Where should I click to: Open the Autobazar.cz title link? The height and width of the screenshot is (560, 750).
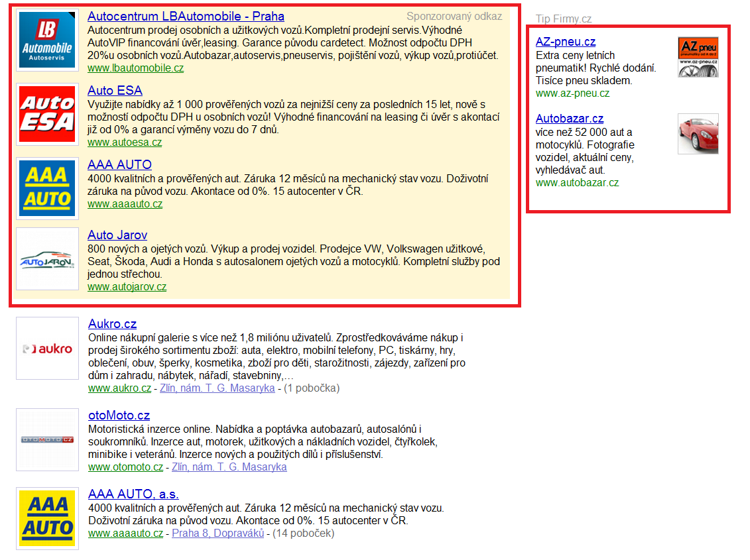tap(570, 119)
